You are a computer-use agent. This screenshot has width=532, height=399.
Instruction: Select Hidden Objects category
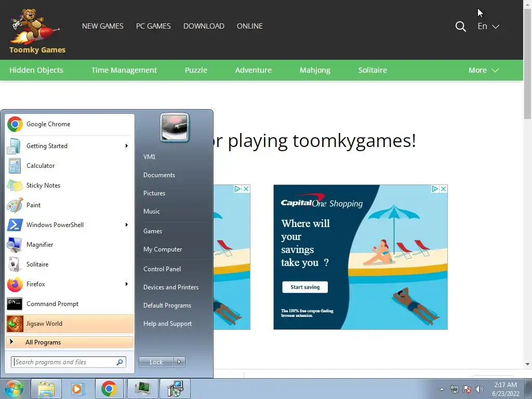[36, 70]
